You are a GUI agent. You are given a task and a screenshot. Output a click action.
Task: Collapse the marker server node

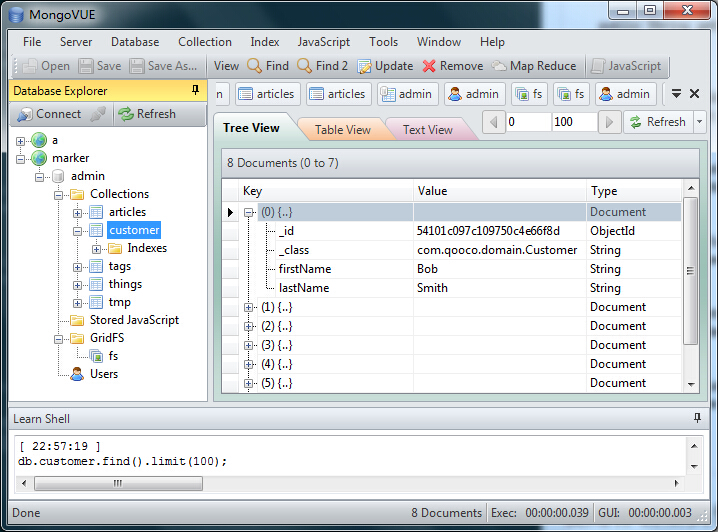pyautogui.click(x=20, y=159)
